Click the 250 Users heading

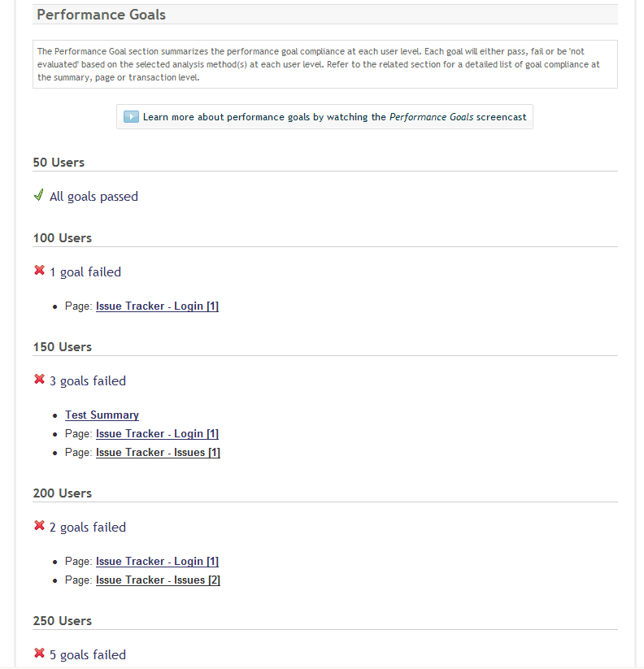click(62, 621)
